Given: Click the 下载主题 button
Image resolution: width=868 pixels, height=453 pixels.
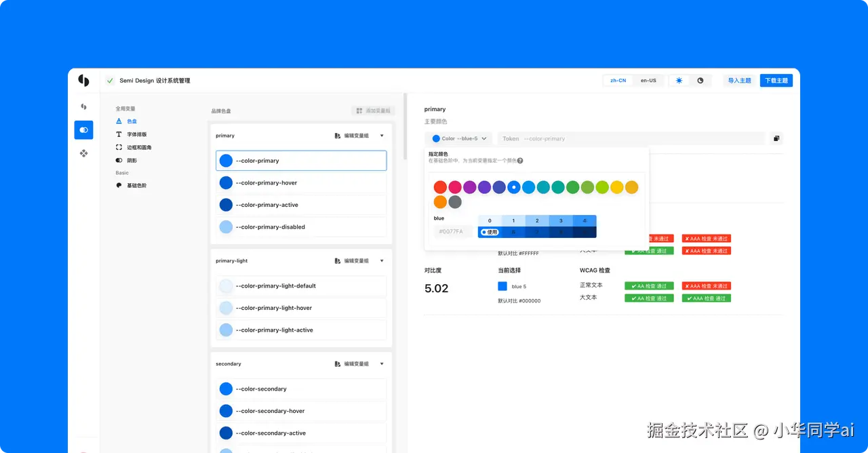Looking at the screenshot, I should [x=776, y=80].
